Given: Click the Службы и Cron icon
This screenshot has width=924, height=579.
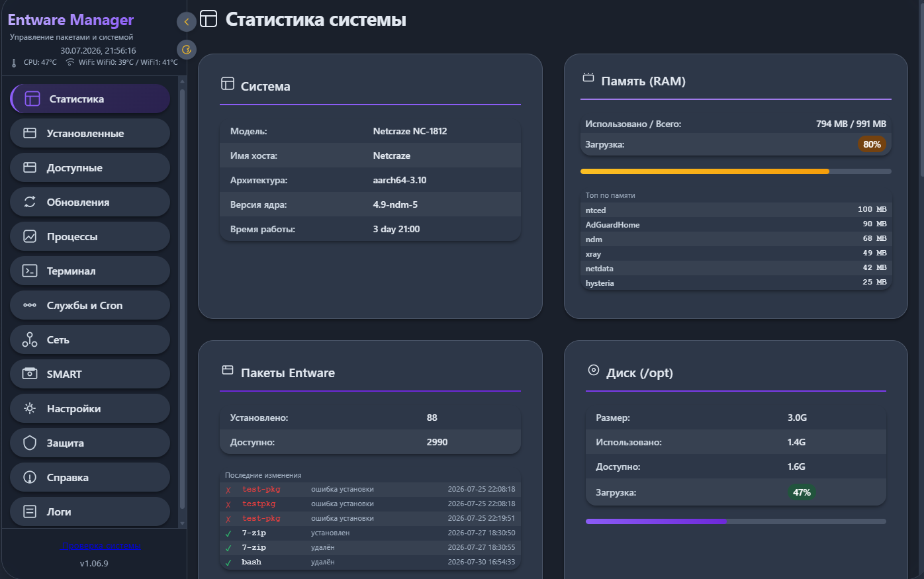Looking at the screenshot, I should coord(30,305).
